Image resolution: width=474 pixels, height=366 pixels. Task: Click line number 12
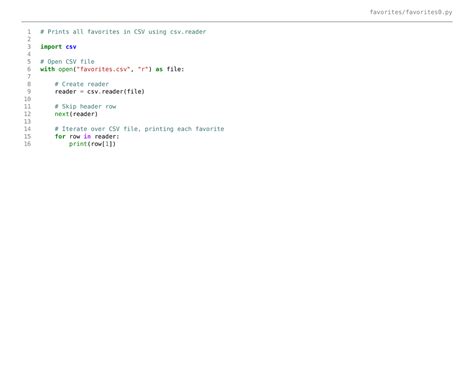pos(27,114)
